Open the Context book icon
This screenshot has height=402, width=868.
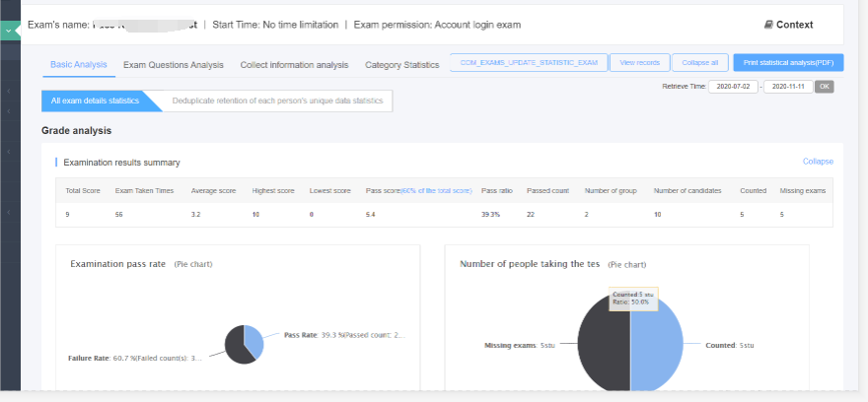tap(768, 25)
